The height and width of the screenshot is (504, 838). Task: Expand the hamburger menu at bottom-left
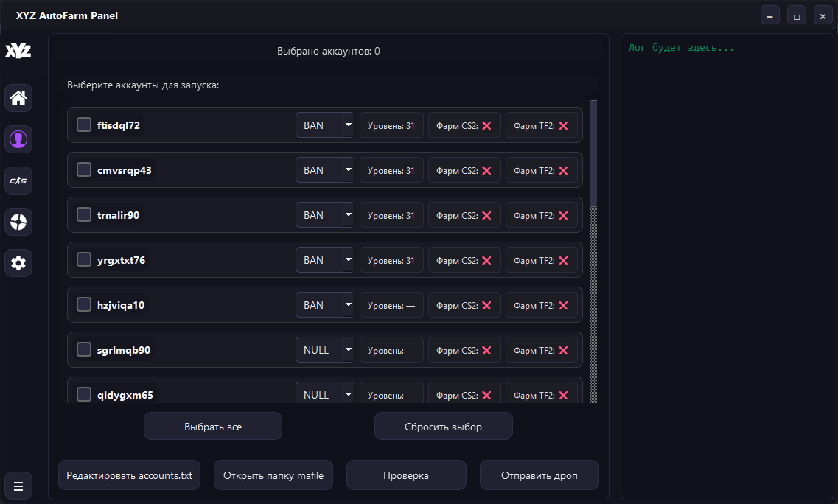[18, 486]
